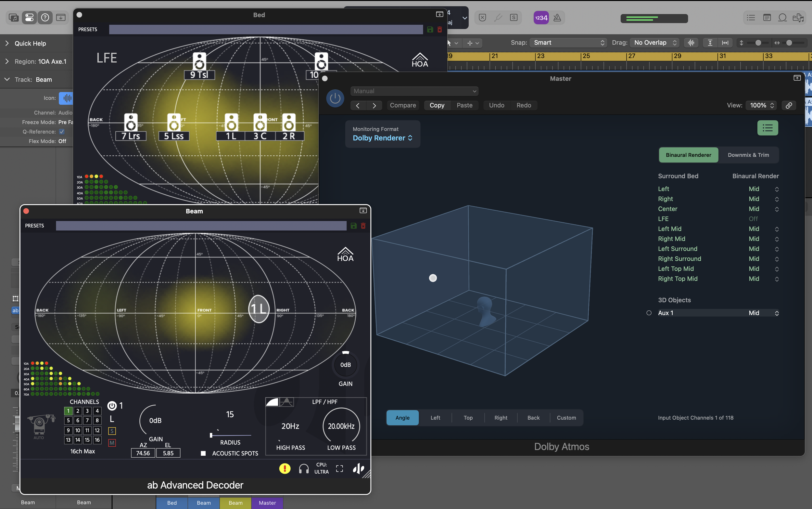Open the Note Pads icon
Image resolution: width=812 pixels, height=509 pixels.
(x=767, y=18)
